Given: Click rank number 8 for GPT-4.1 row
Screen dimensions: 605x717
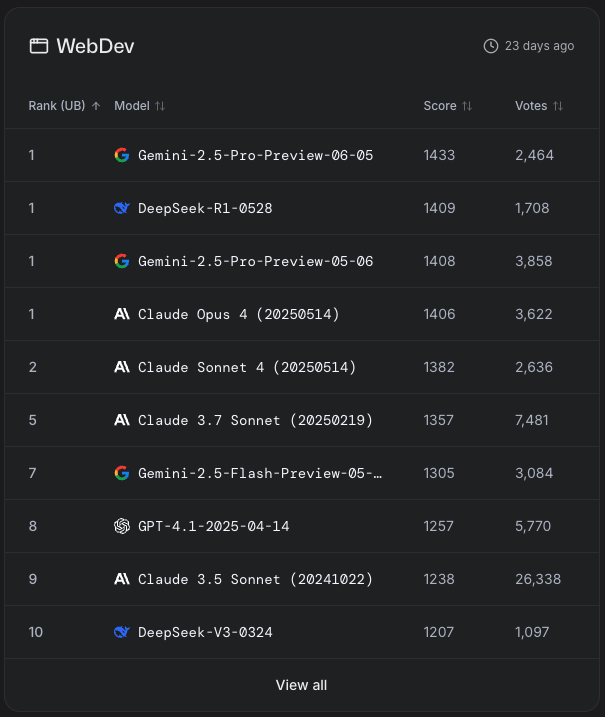Looking at the screenshot, I should tap(32, 526).
